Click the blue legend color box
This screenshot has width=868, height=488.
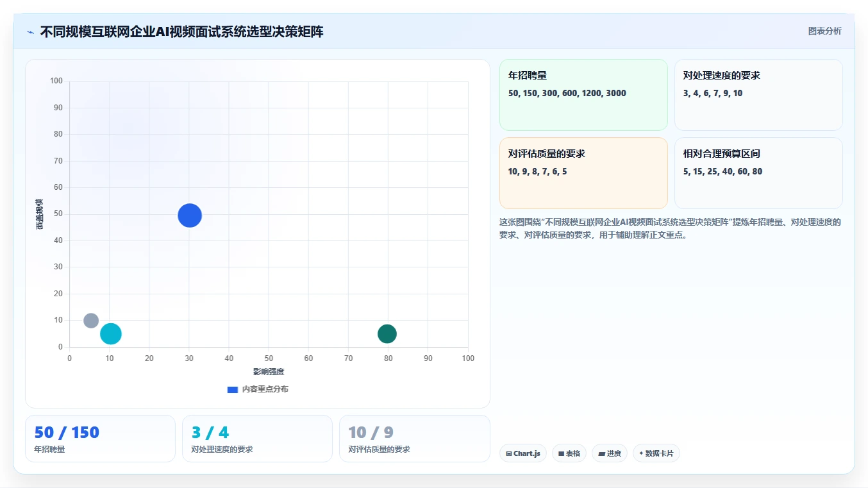point(233,389)
